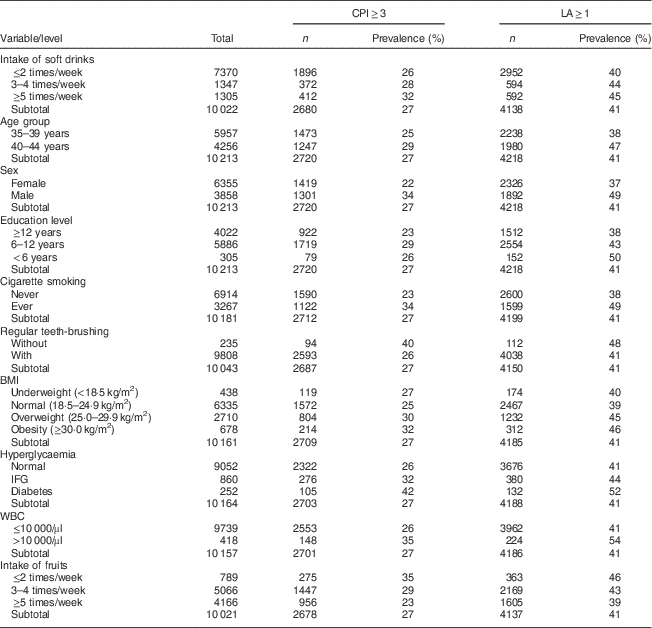Select the 'Female' row label
The image size is (652, 628).
click(x=27, y=183)
